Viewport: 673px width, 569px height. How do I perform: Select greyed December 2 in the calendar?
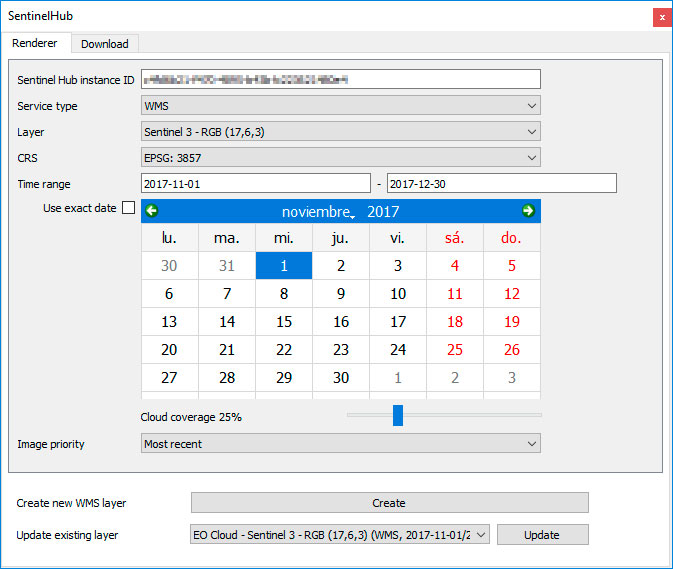tap(455, 377)
